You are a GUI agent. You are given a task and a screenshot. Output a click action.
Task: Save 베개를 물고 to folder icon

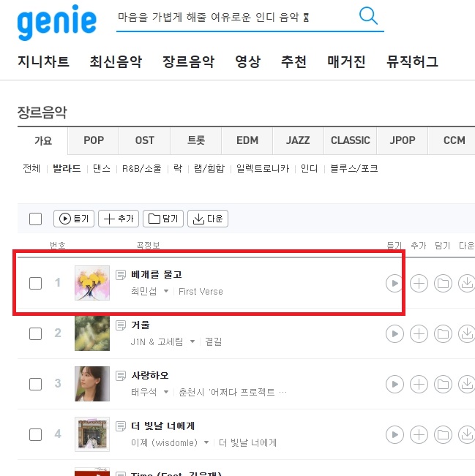(x=443, y=283)
